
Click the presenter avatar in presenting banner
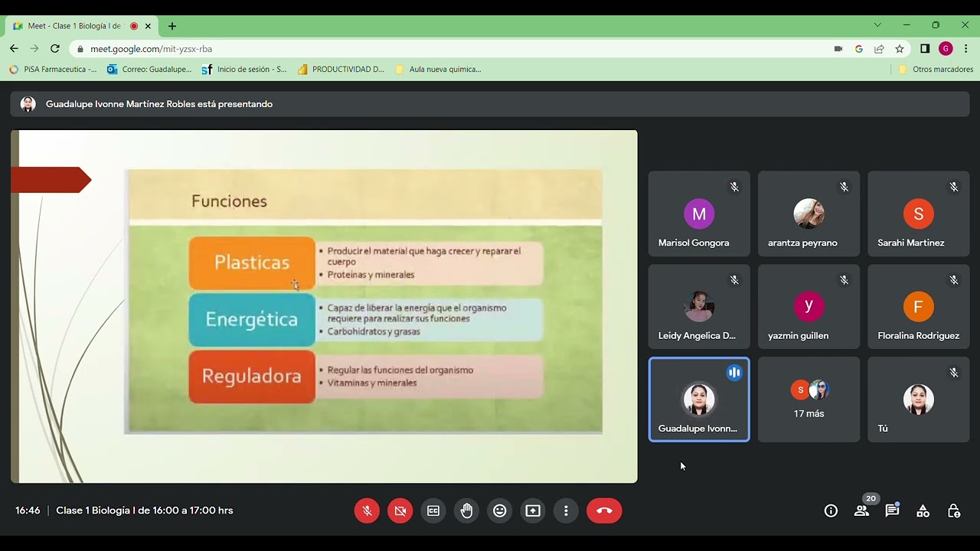[28, 104]
